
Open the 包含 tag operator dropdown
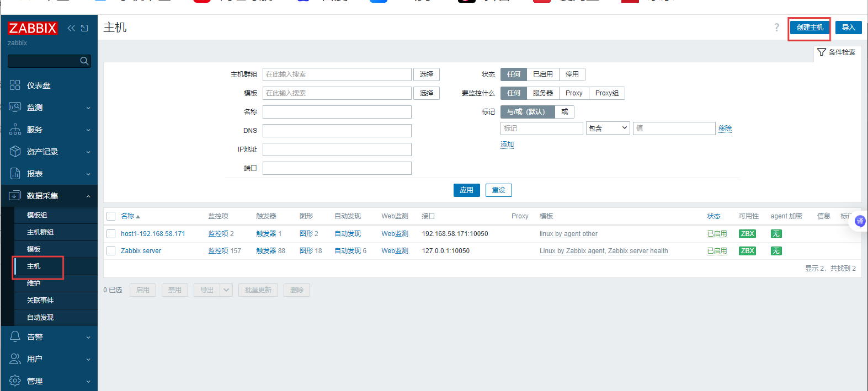click(608, 128)
